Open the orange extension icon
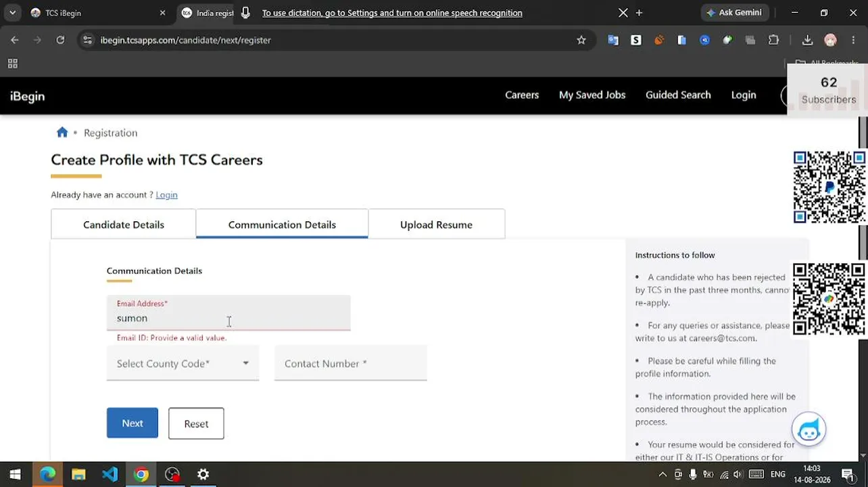Viewport: 868px width, 487px height. [659, 40]
